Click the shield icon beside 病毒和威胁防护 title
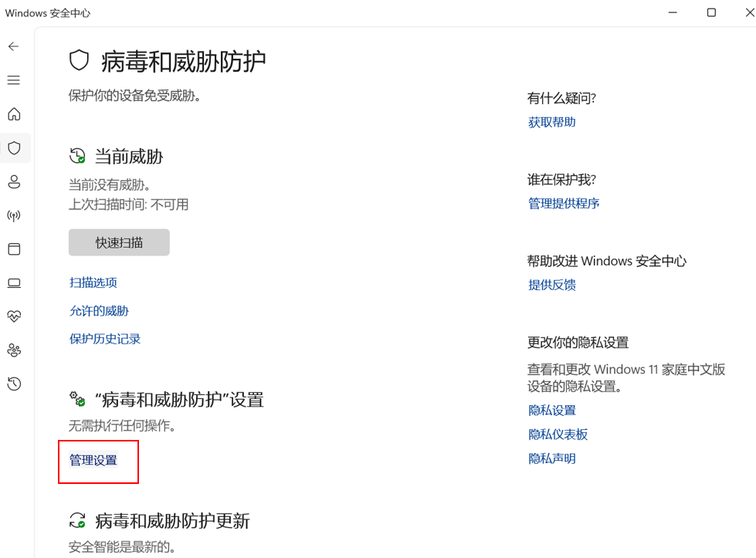Screen dimensions: 756x558 point(79,61)
